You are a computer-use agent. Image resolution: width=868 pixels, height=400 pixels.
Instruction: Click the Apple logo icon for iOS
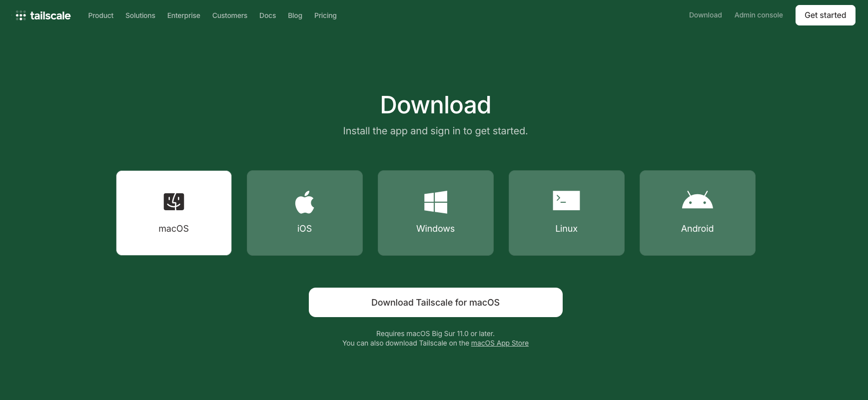[305, 202]
